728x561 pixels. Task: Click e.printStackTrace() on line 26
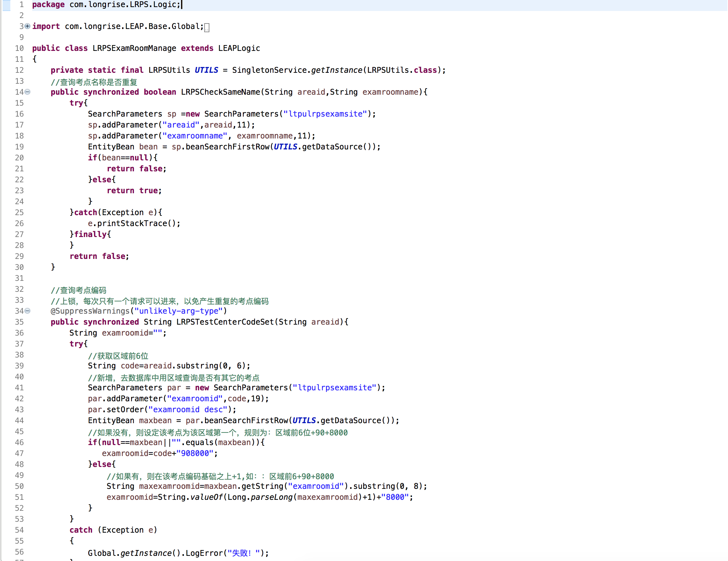click(134, 223)
